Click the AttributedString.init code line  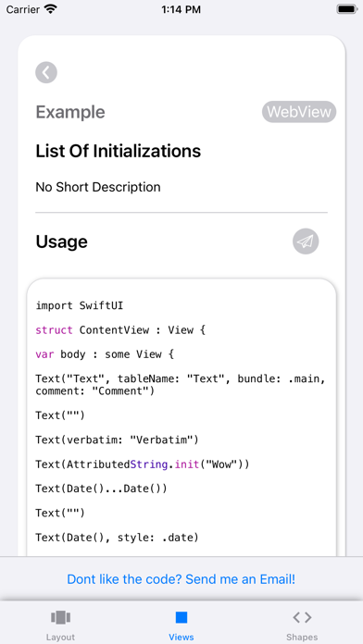[x=143, y=464]
